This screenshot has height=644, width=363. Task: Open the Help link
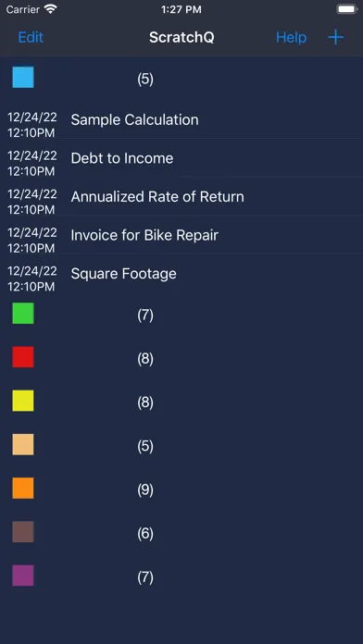(x=291, y=37)
